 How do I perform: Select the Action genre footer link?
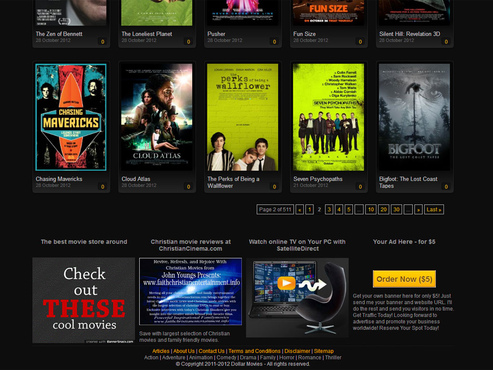pos(151,357)
